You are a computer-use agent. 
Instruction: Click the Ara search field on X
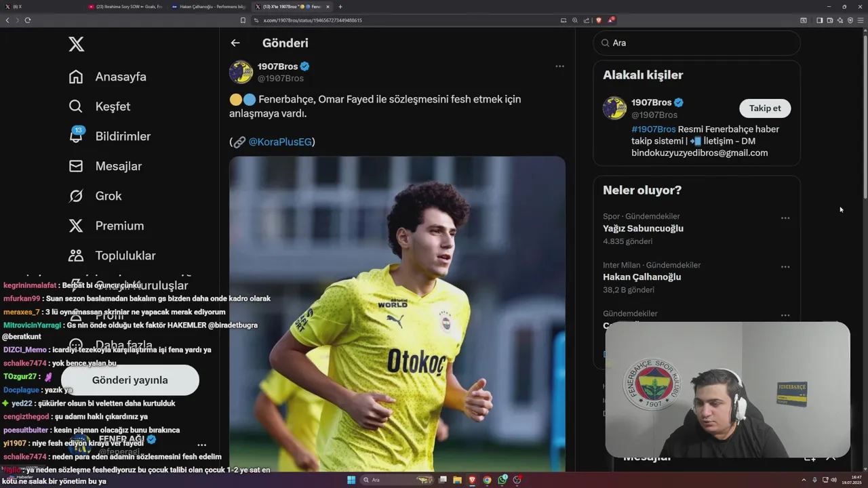click(696, 43)
